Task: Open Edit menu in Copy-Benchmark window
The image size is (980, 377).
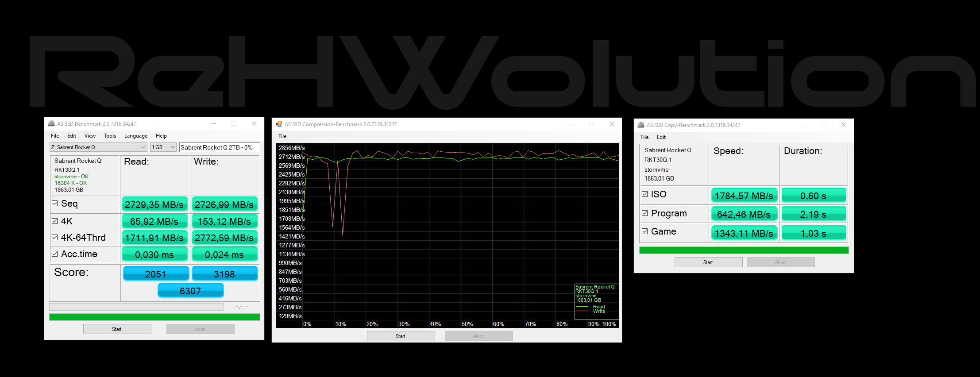Action: coord(661,137)
